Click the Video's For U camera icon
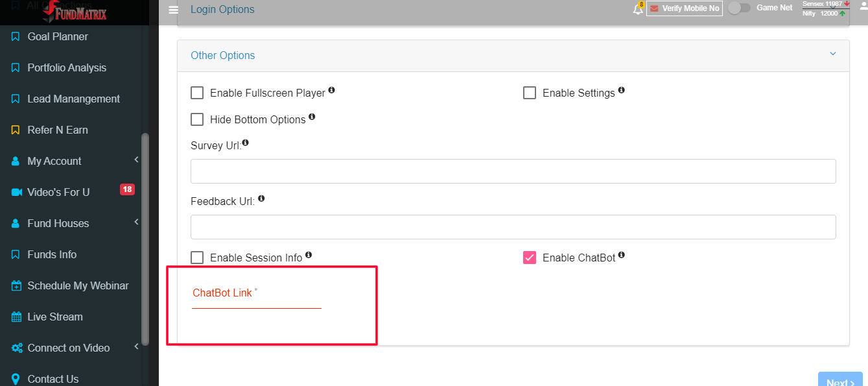This screenshot has width=868, height=386. (16, 192)
